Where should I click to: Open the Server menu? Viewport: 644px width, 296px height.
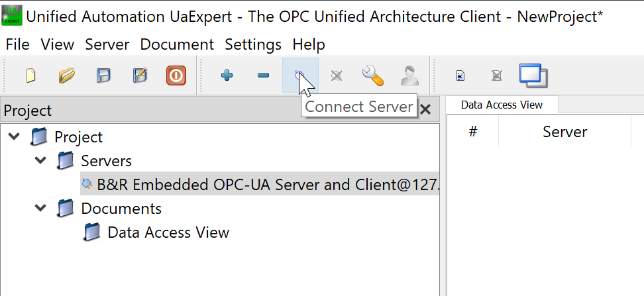point(107,44)
